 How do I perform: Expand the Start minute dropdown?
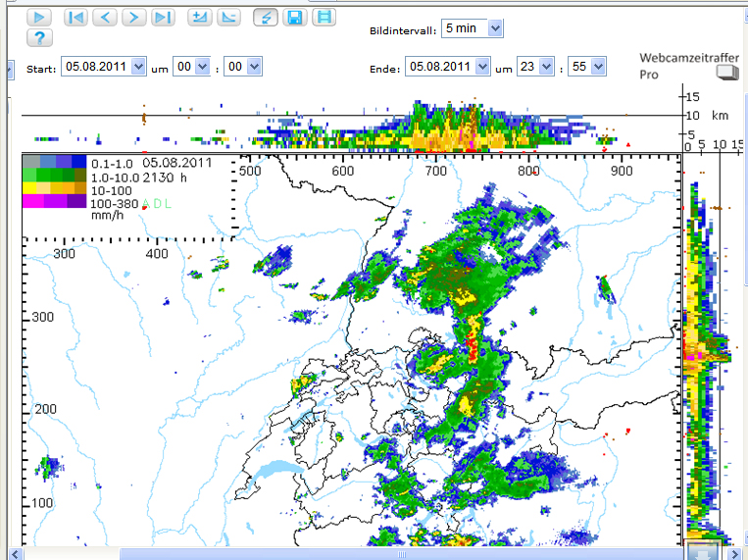point(243,66)
